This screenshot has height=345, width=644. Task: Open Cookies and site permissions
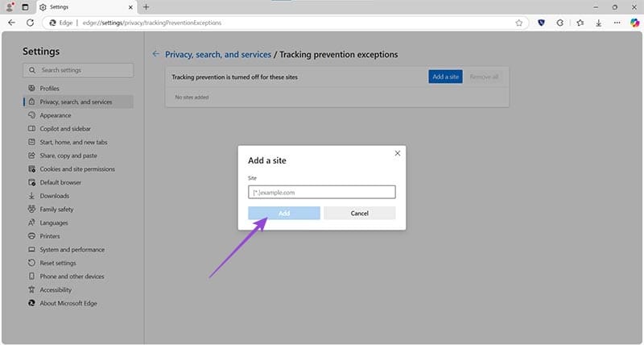pyautogui.click(x=77, y=169)
